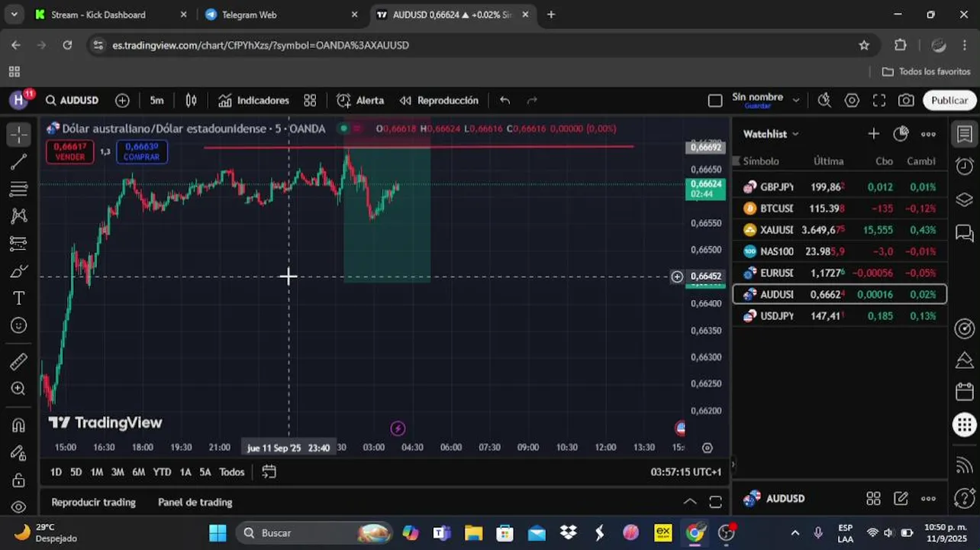This screenshot has width=980, height=550.
Task: Create an Alerta
Action: (360, 100)
